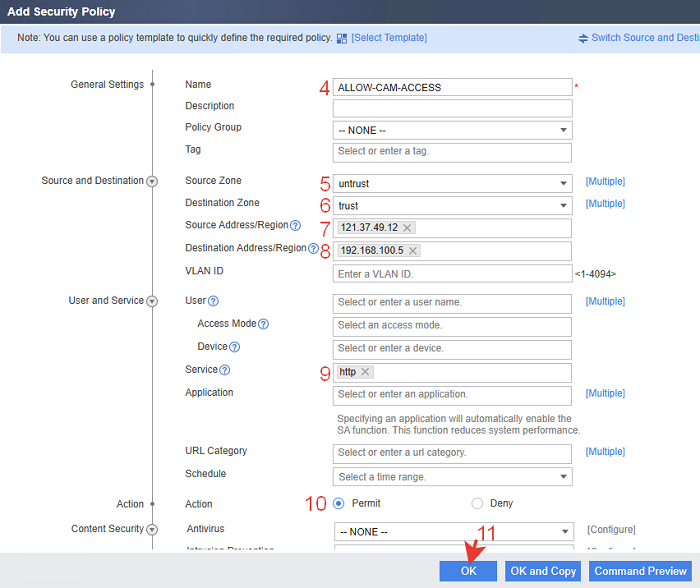Image resolution: width=700 pixels, height=588 pixels.
Task: Open help for Source Address/Region
Action: (296, 225)
